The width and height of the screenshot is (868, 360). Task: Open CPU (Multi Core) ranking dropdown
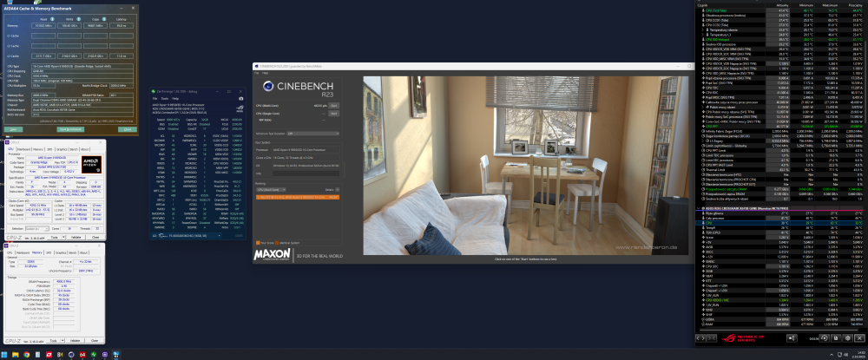click(x=271, y=189)
